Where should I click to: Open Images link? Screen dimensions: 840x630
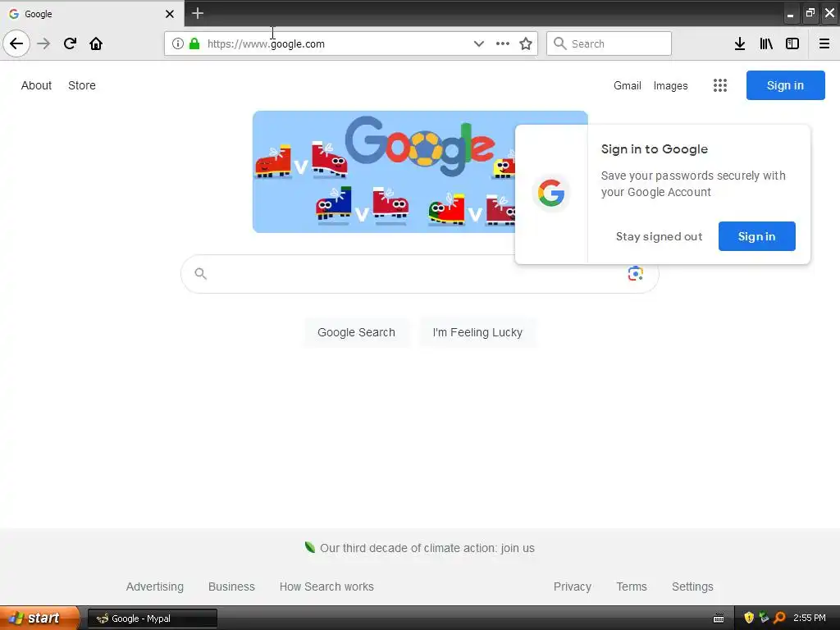coord(670,85)
